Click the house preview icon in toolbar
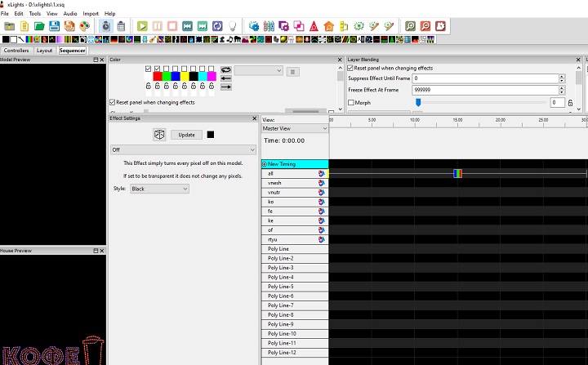The width and height of the screenshot is (588, 365). [x=328, y=26]
